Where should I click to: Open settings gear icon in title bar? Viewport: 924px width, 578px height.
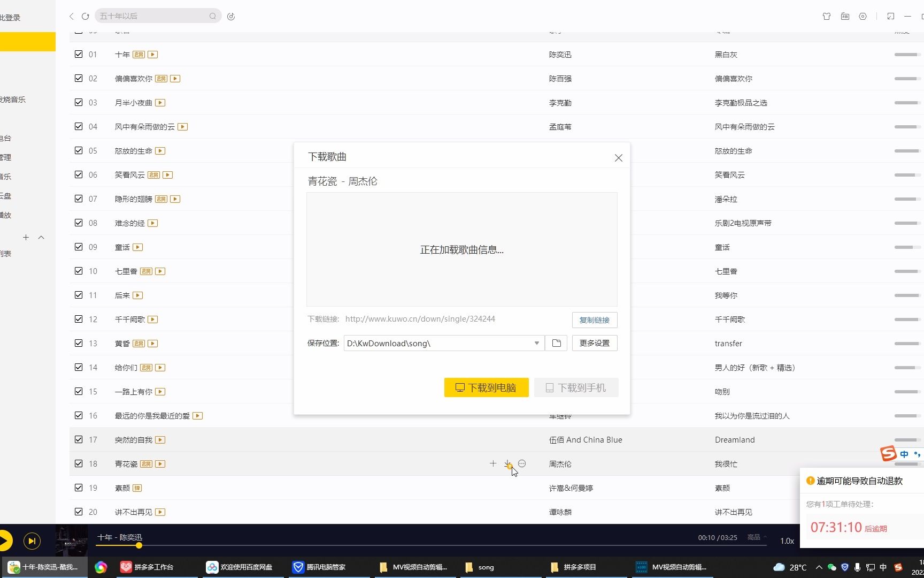[x=863, y=16]
